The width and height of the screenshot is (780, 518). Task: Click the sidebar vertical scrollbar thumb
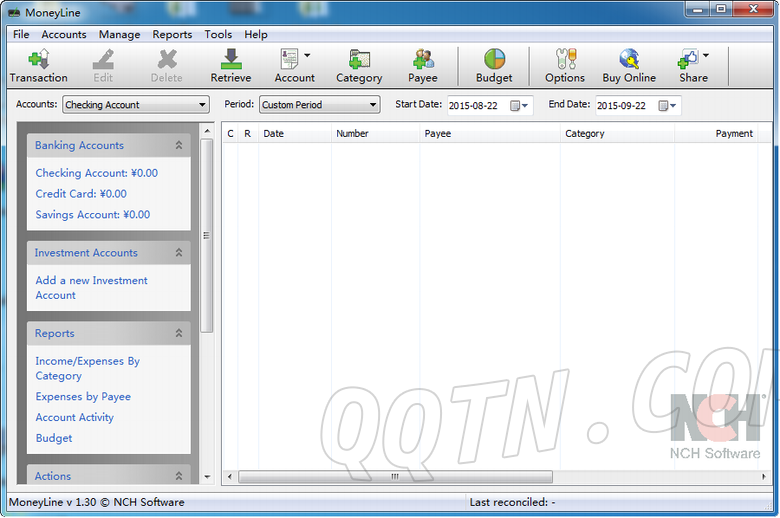(207, 235)
